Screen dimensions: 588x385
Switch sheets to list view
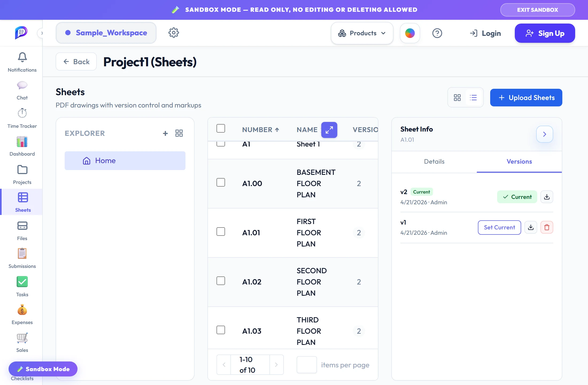coord(473,98)
